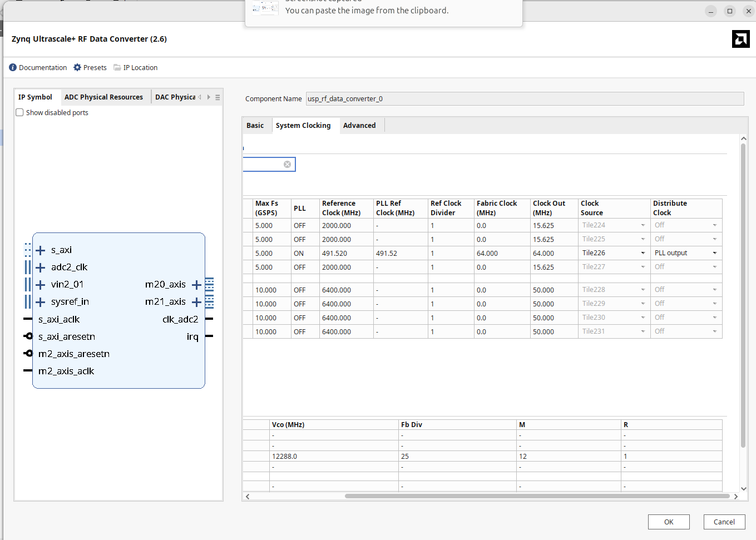This screenshot has height=540, width=756.
Task: Click the Component Name input field
Action: click(x=523, y=98)
